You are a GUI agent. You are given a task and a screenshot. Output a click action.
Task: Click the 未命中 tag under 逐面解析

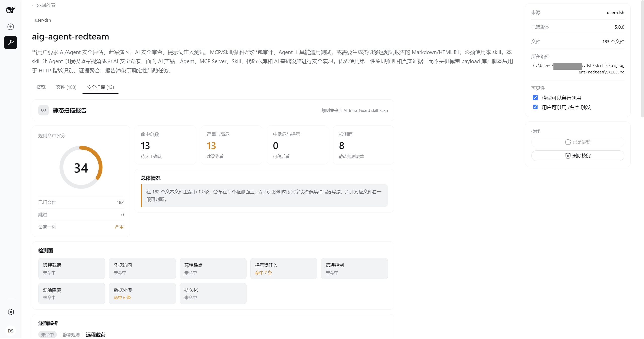coord(48,335)
